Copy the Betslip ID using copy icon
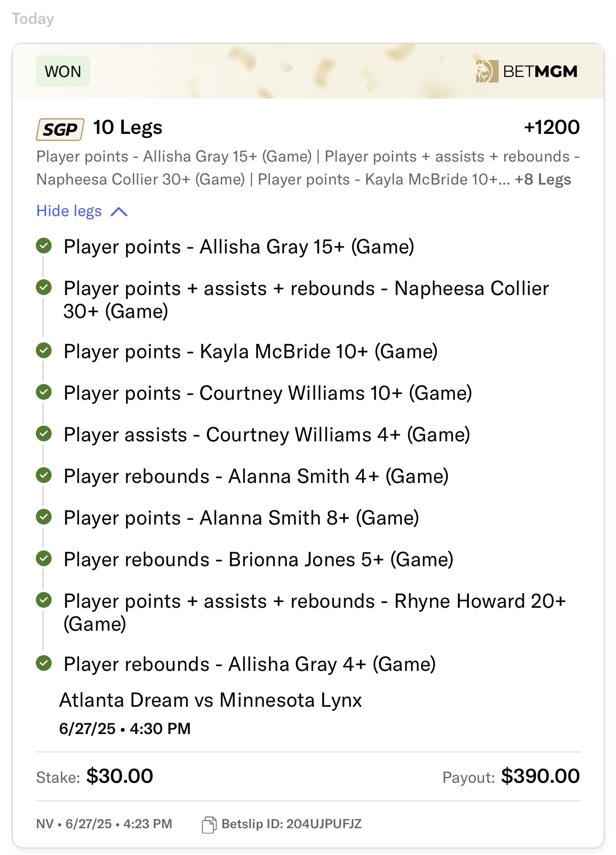This screenshot has height=855, width=616. tap(209, 825)
